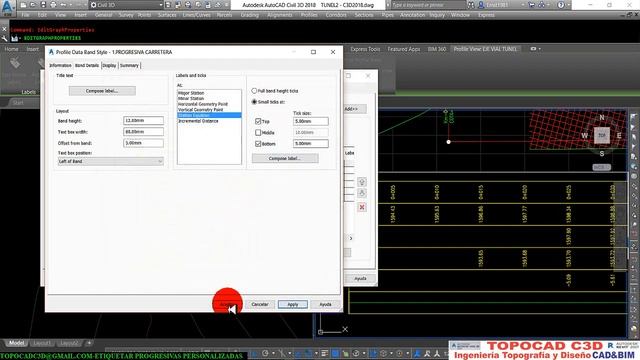The image size is (640, 360).
Task: Click the Apply button
Action: point(293,304)
